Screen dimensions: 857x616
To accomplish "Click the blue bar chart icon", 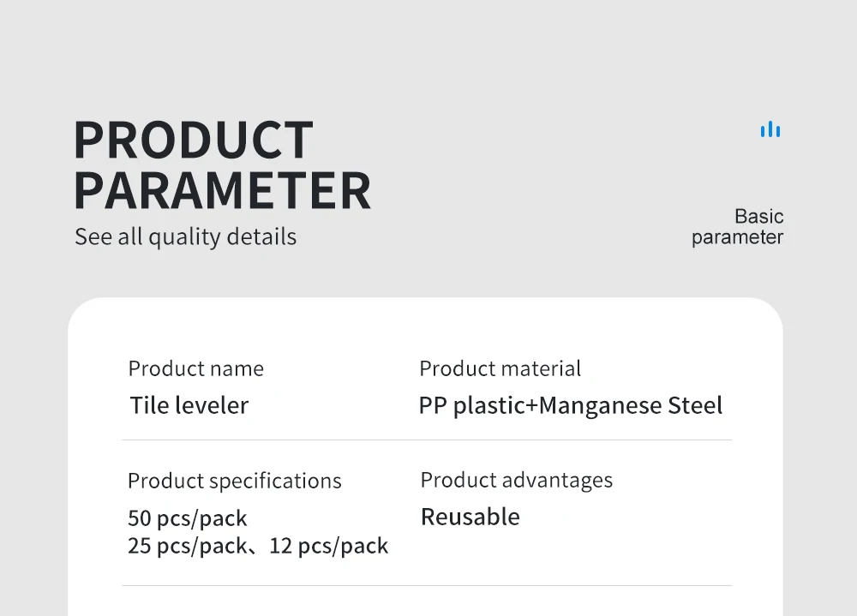I will 770,129.
